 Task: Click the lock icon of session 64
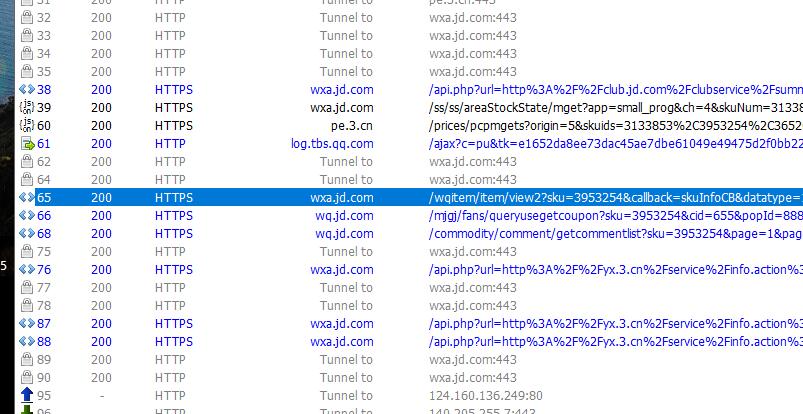click(27, 180)
